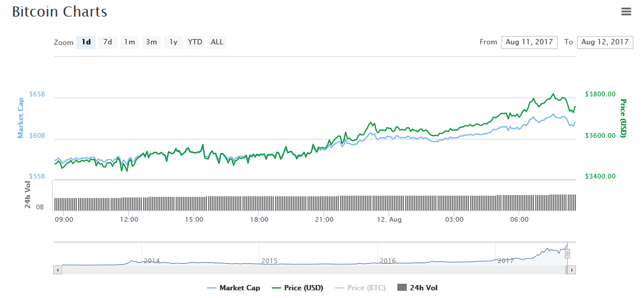Image resolution: width=644 pixels, height=298 pixels.
Task: Select the 7d zoom range
Action: point(108,42)
